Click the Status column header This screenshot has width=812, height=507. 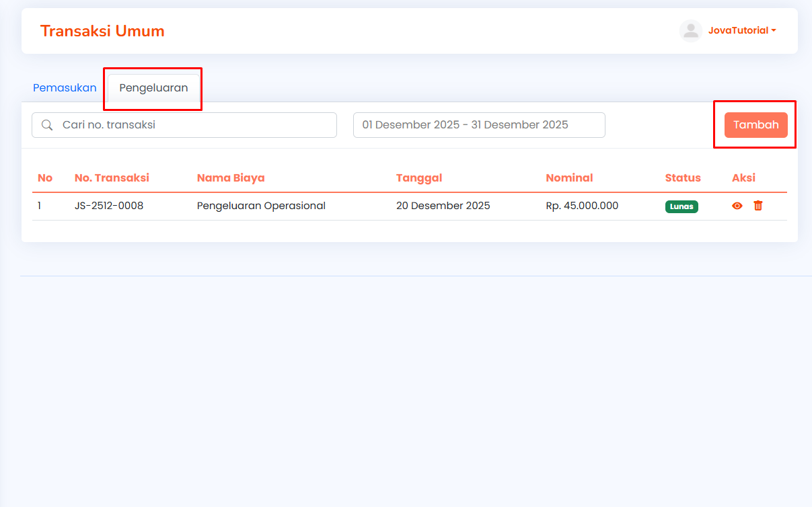tap(683, 178)
